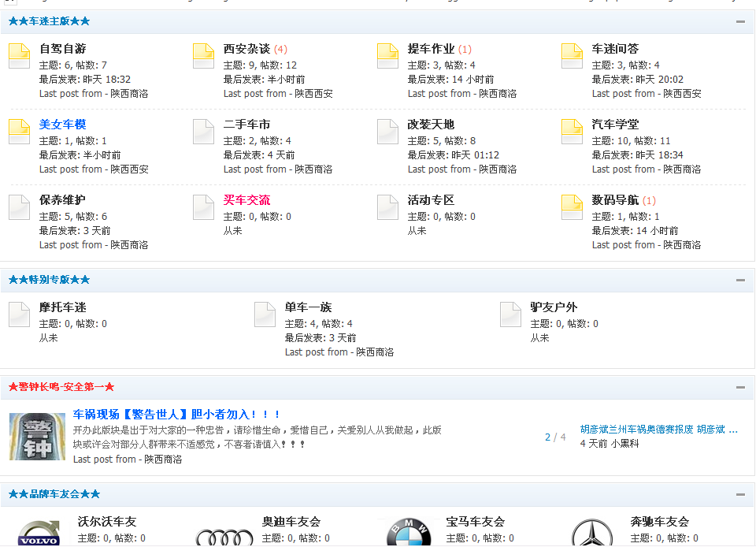Click the Audi rings logo icon
Viewport: 756px width, 547px height.
pyautogui.click(x=224, y=538)
